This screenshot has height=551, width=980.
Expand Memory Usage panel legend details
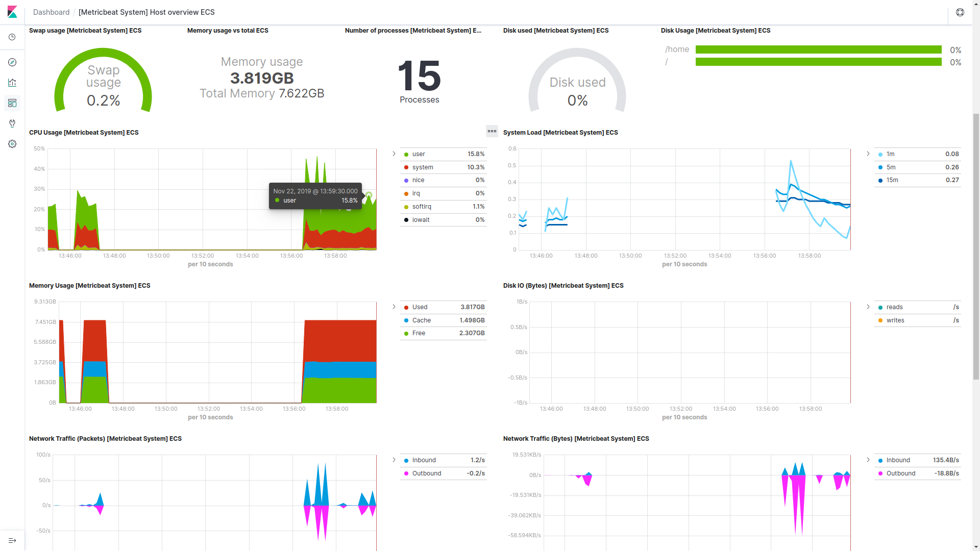pyautogui.click(x=395, y=306)
